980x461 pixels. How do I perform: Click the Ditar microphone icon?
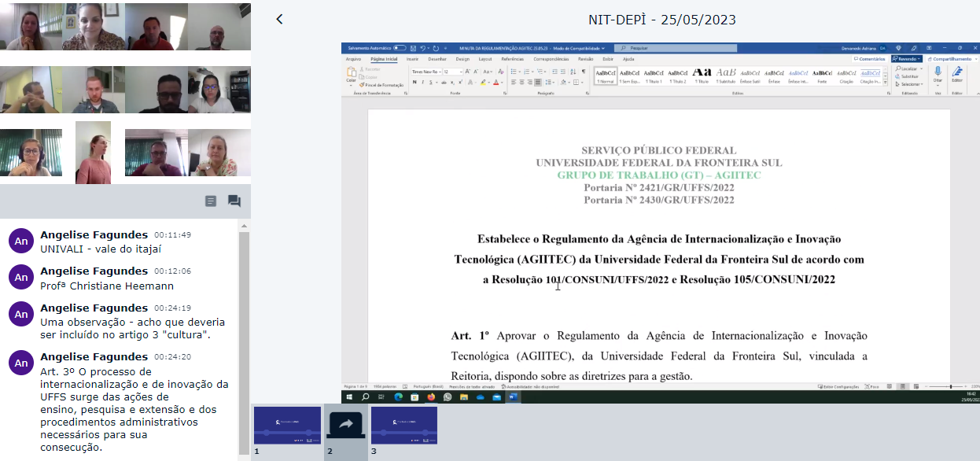938,72
